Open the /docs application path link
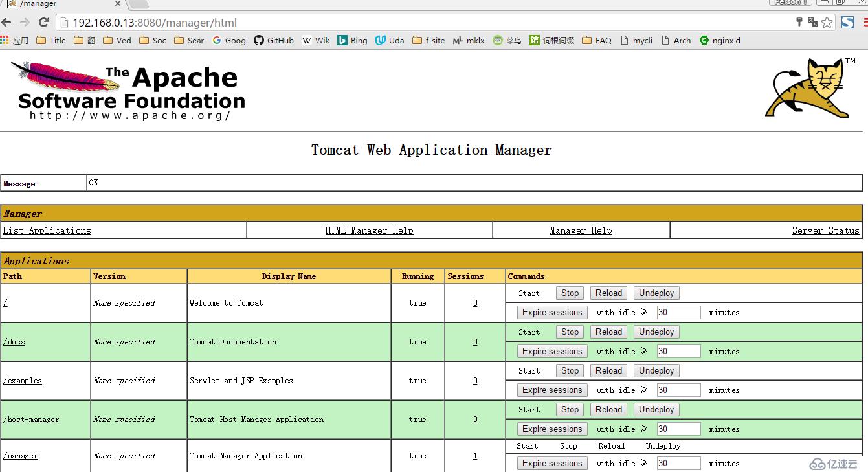The image size is (868, 472). tap(14, 342)
